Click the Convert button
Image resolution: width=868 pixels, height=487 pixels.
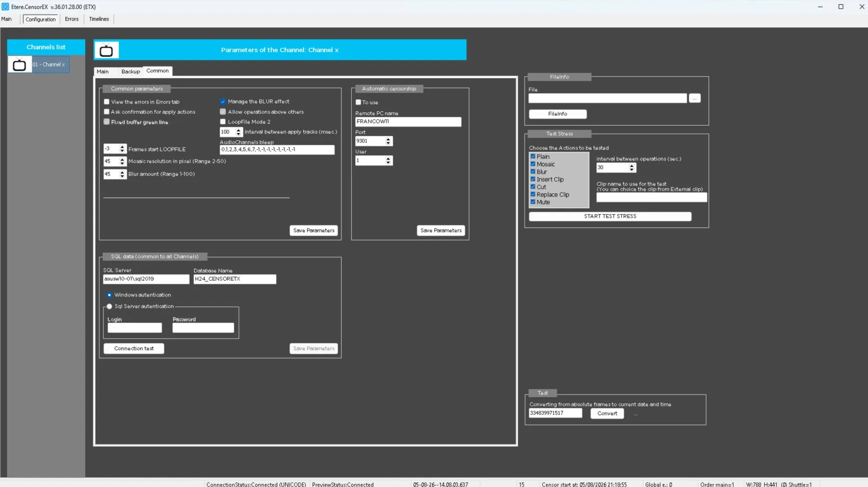607,414
